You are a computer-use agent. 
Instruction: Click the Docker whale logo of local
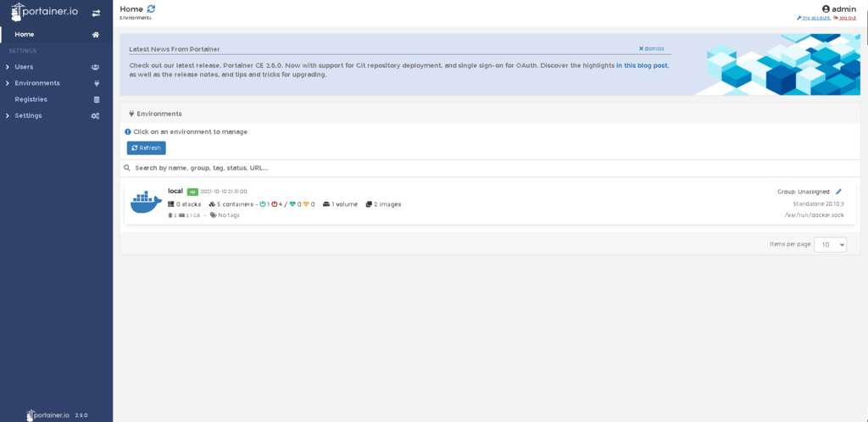[146, 203]
